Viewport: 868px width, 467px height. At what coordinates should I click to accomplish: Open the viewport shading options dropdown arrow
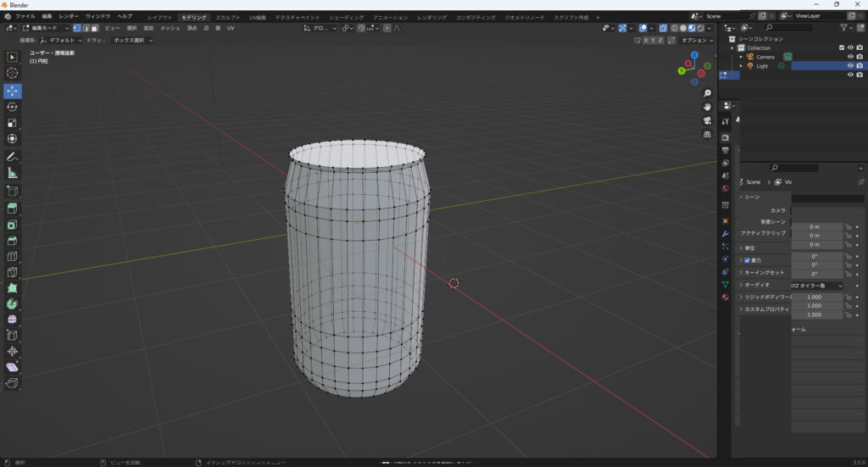[709, 28]
